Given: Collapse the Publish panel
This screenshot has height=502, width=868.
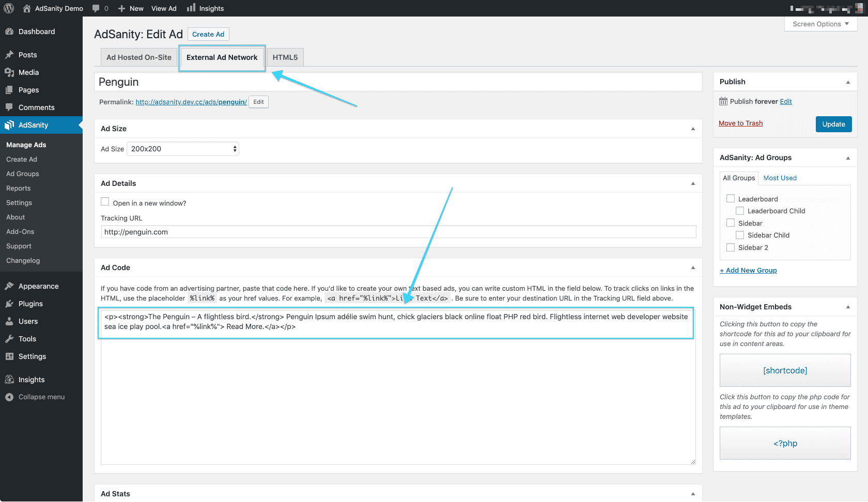Looking at the screenshot, I should point(848,82).
